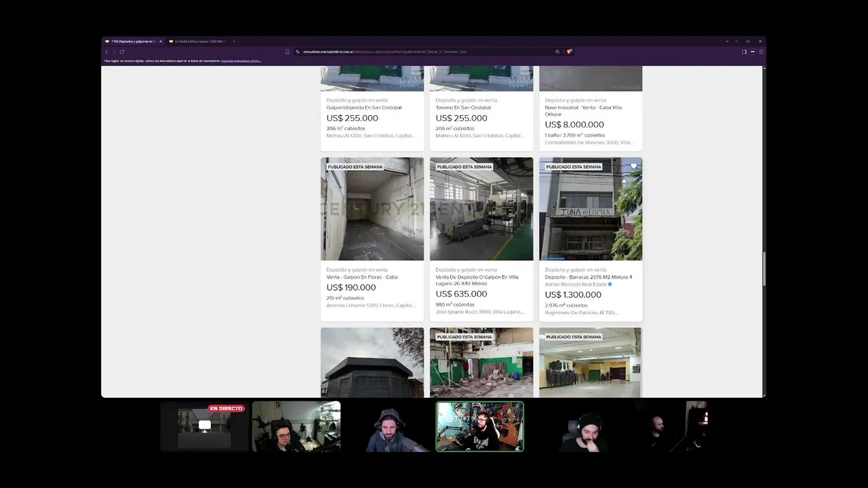
Task: Select the 'EN DIRECTO' screen-share stream tile
Action: (x=204, y=427)
